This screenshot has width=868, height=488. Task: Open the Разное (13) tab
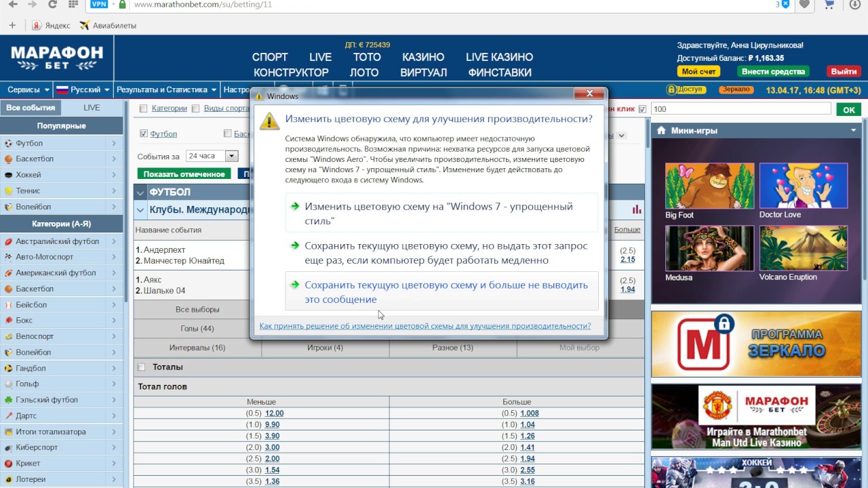(453, 348)
